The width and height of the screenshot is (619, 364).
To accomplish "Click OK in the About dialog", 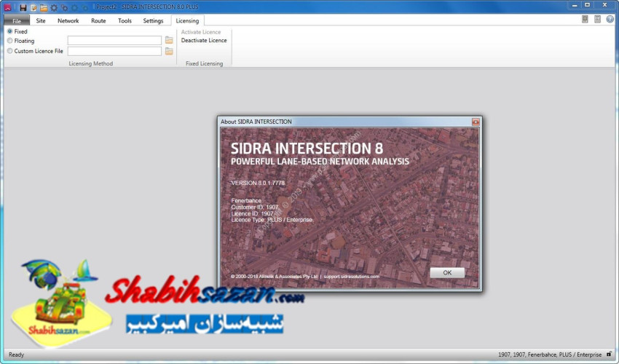I will point(447,273).
